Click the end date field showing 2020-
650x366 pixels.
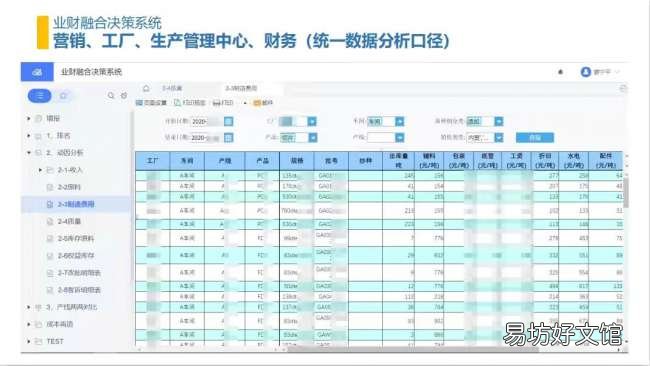[x=207, y=138]
